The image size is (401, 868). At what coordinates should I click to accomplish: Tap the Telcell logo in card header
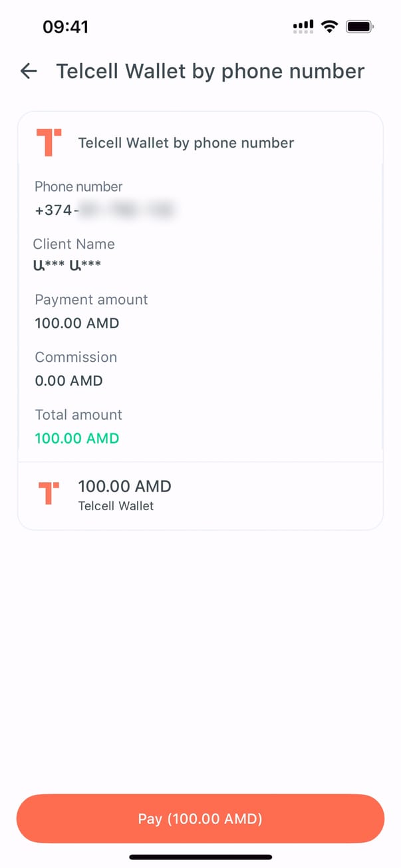(49, 142)
